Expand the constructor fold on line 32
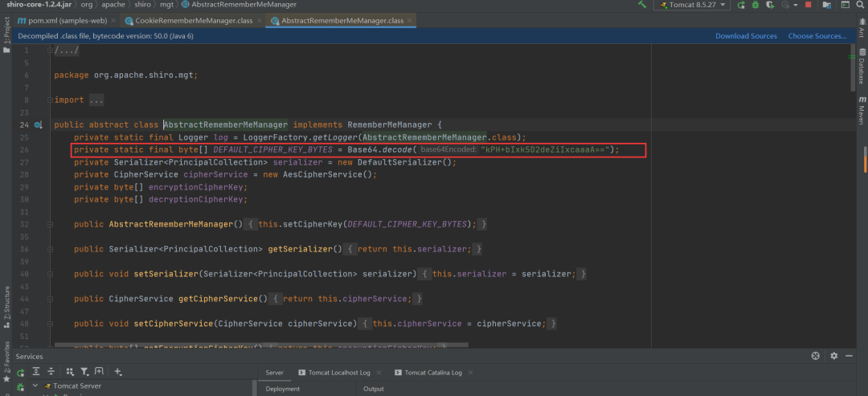The width and height of the screenshot is (868, 396). click(51, 225)
